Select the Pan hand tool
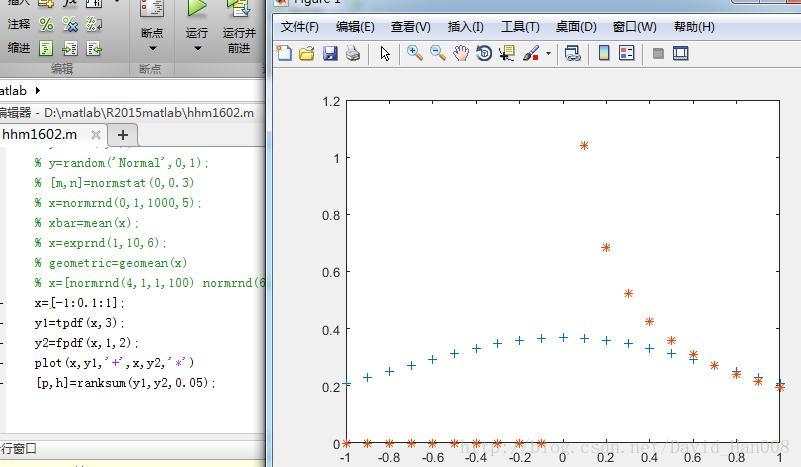 461,53
